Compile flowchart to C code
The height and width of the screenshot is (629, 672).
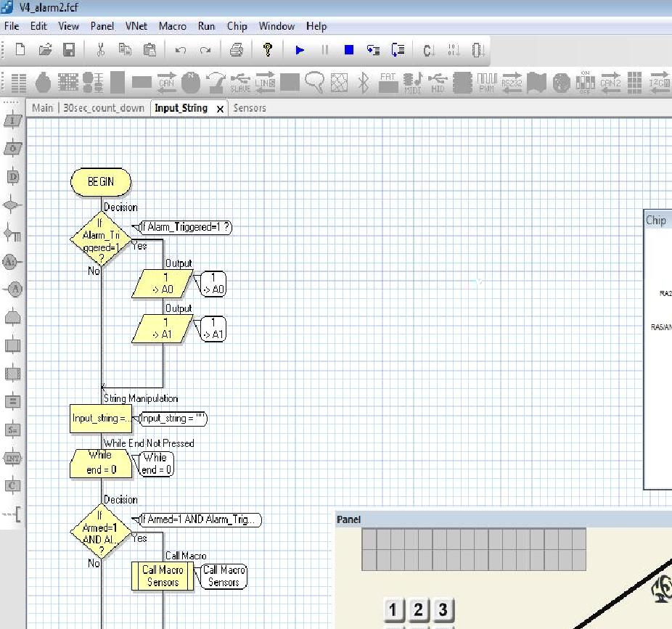[428, 50]
